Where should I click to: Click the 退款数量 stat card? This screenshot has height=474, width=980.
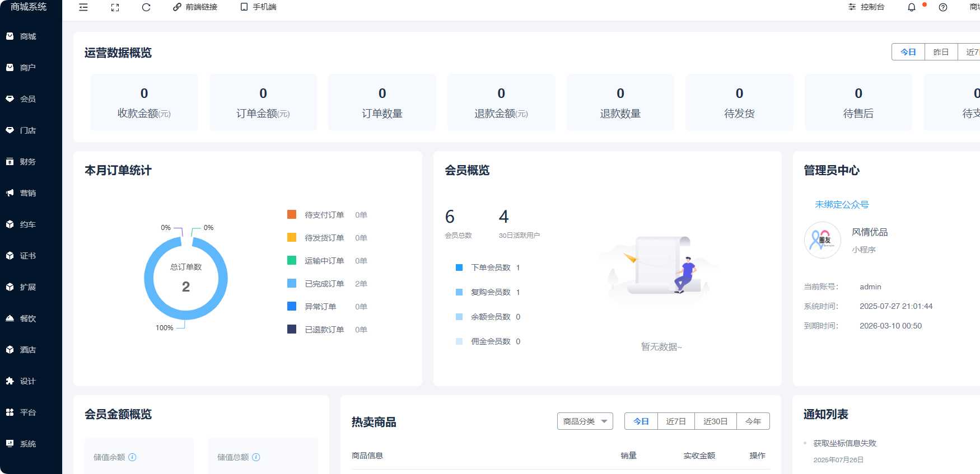coord(620,102)
